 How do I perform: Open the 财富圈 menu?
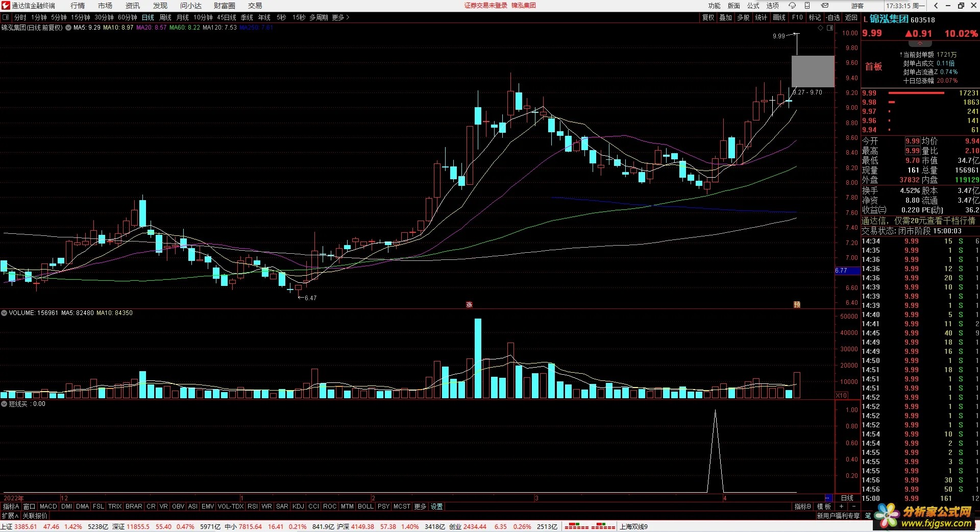[x=225, y=6]
